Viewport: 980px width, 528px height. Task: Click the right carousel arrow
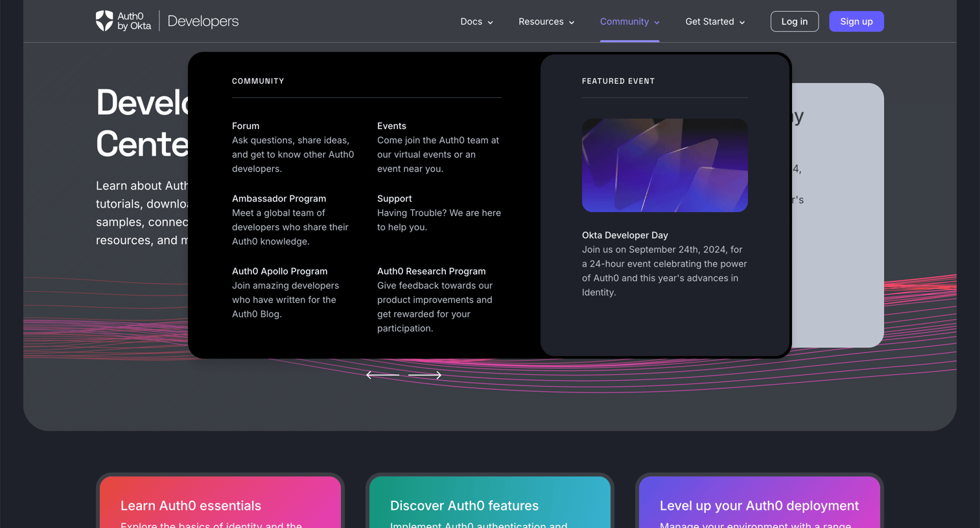pos(425,375)
